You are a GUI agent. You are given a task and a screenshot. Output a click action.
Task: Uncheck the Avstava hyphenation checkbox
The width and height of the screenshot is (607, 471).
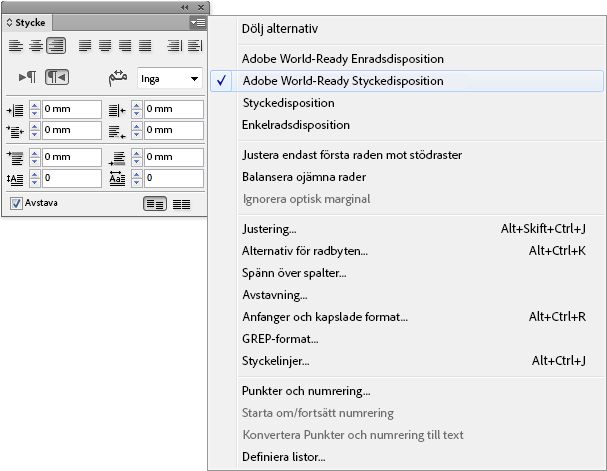[x=16, y=203]
